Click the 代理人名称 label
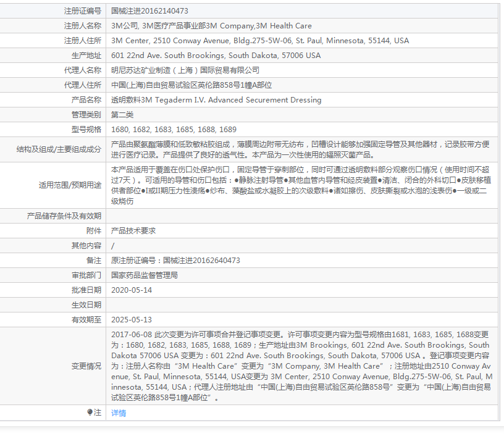 [83, 70]
